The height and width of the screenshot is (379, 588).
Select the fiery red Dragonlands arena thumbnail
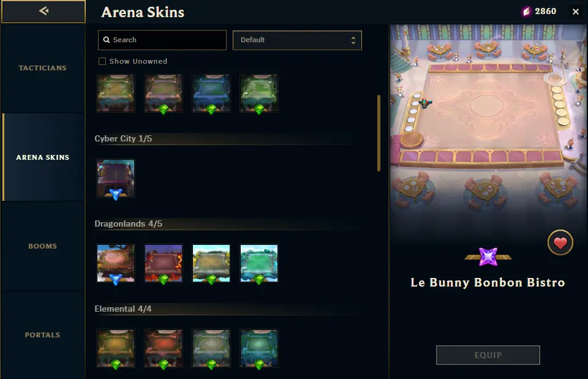click(164, 263)
